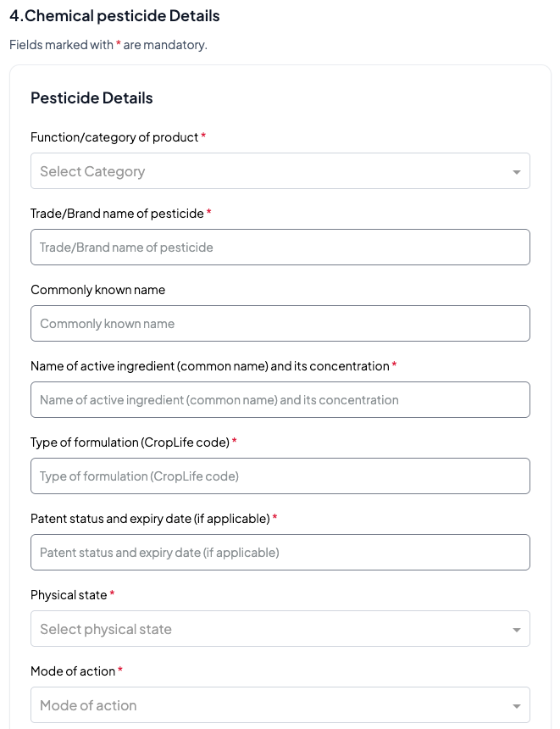560x729 pixels.
Task: Click into the Commonly known name textbox
Action: tap(280, 324)
